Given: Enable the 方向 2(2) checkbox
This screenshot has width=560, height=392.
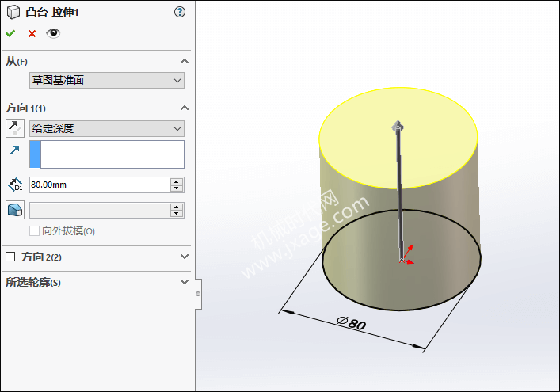Looking at the screenshot, I should 10,257.
